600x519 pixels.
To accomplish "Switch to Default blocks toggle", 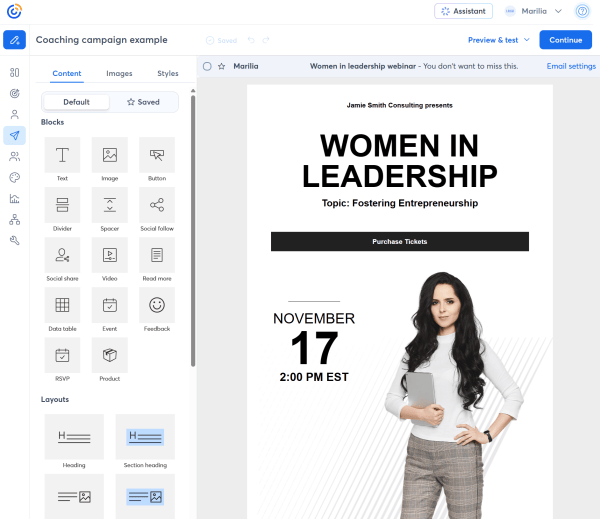I will [x=77, y=102].
